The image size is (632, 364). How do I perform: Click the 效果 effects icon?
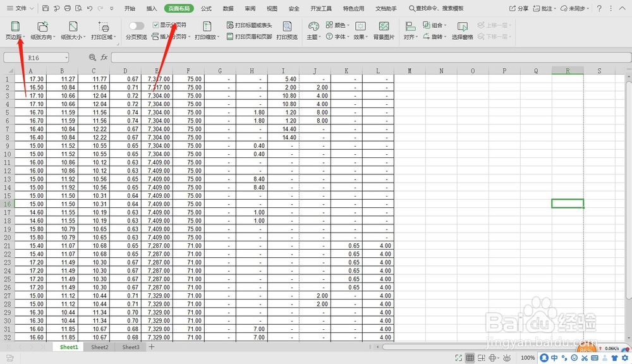pos(360,27)
